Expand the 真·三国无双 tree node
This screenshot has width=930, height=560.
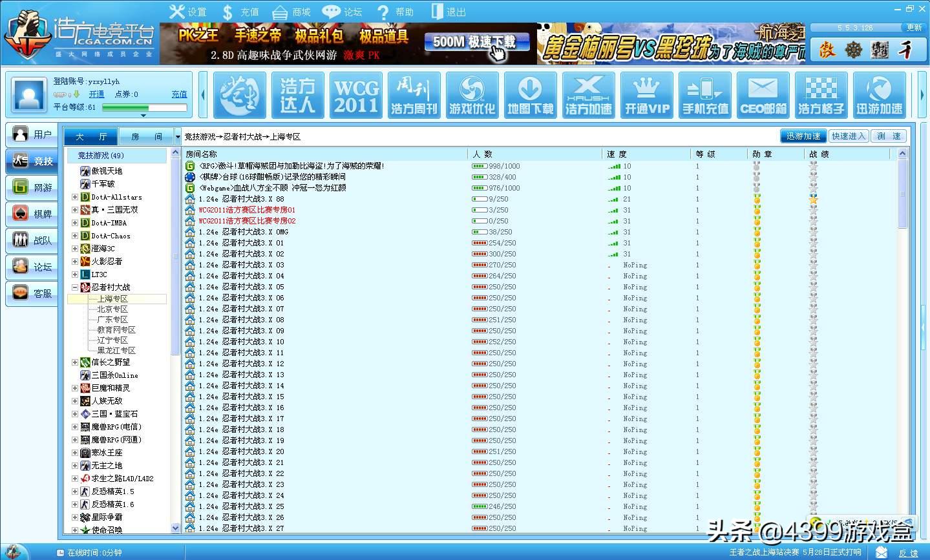(x=75, y=210)
